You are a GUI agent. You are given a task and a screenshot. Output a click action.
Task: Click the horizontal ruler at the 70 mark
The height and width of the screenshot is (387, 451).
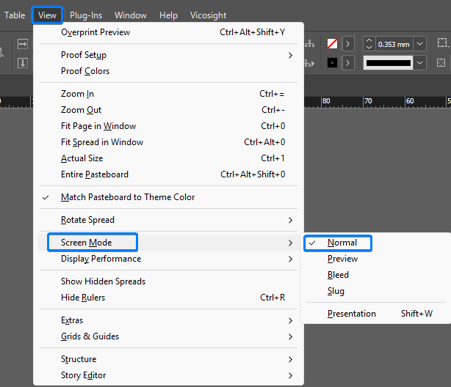tap(368, 101)
